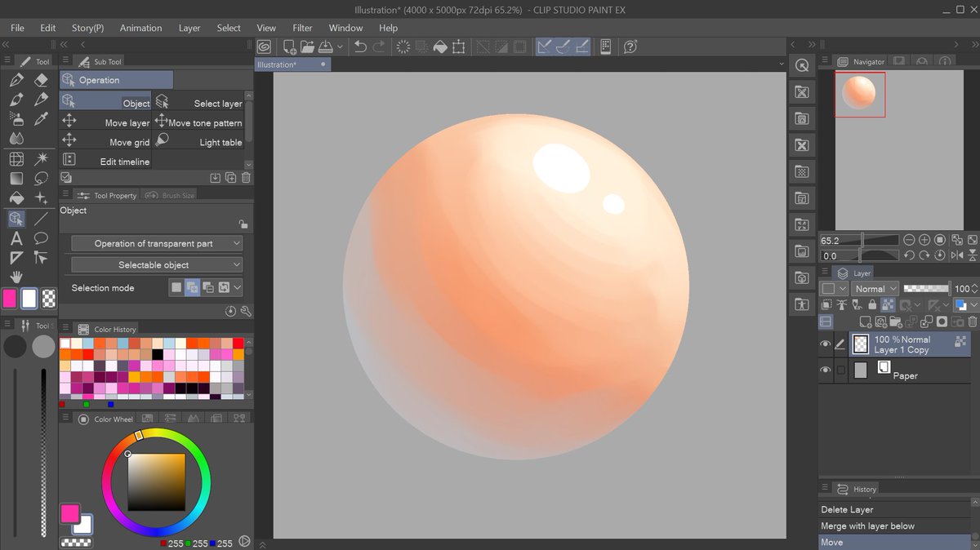Create a new canvas from command bar
The height and width of the screenshot is (550, 980).
(x=289, y=47)
